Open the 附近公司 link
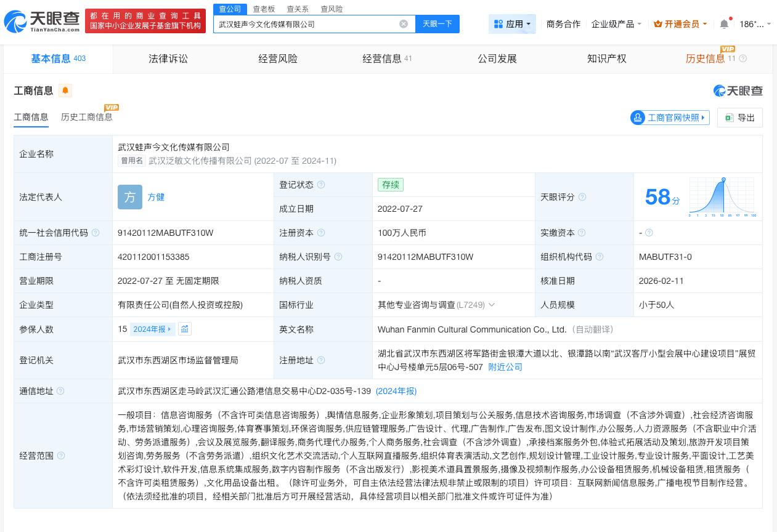777x532 pixels. coord(505,367)
